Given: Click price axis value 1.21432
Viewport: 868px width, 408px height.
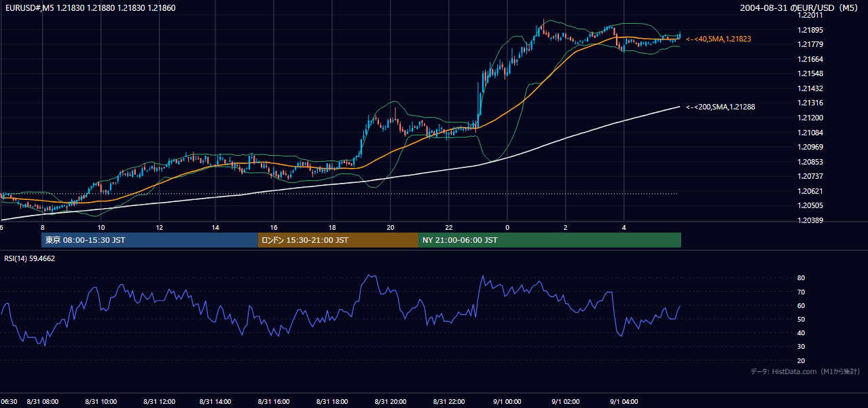Looking at the screenshot, I should click(x=810, y=88).
